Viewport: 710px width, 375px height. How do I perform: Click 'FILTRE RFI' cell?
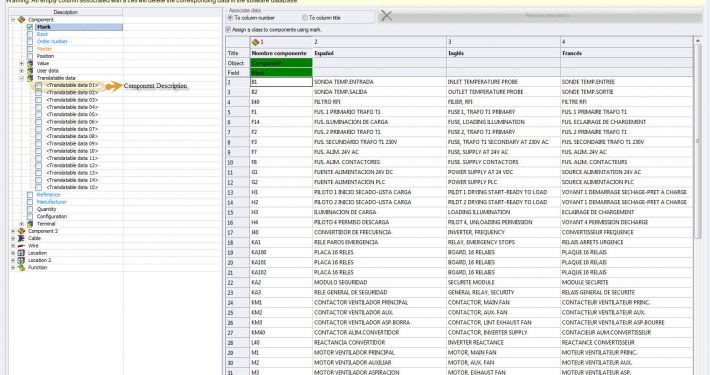[x=627, y=102]
